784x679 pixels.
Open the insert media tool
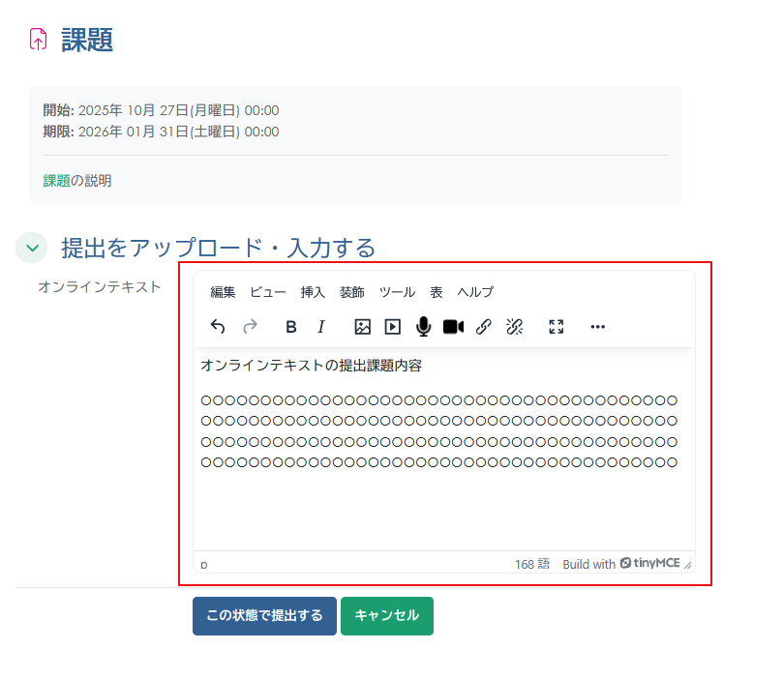(391, 326)
